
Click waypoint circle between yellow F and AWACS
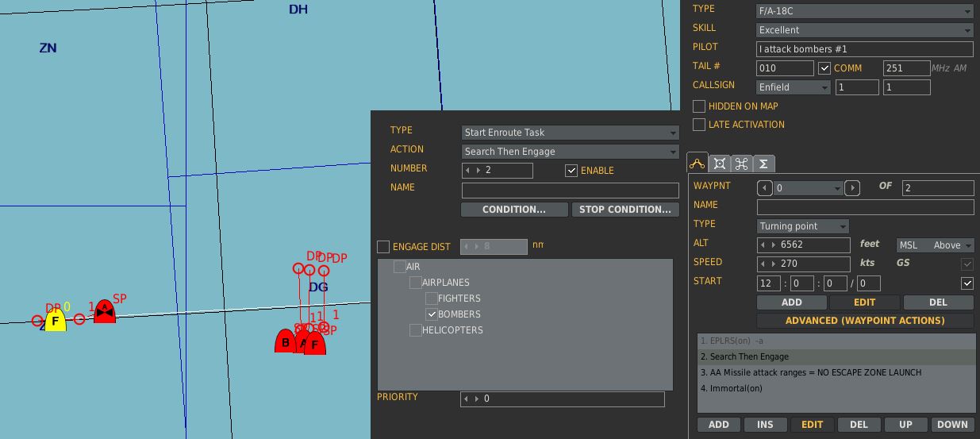click(79, 319)
